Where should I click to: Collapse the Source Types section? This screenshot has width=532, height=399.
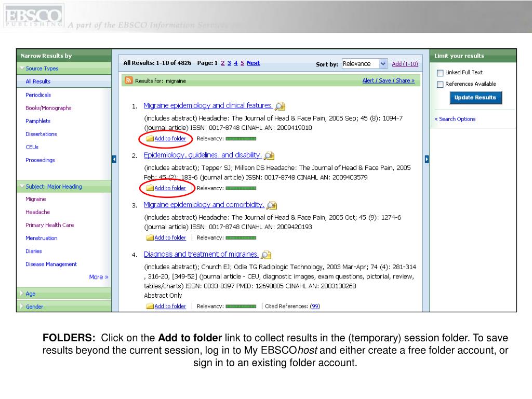coord(22,68)
